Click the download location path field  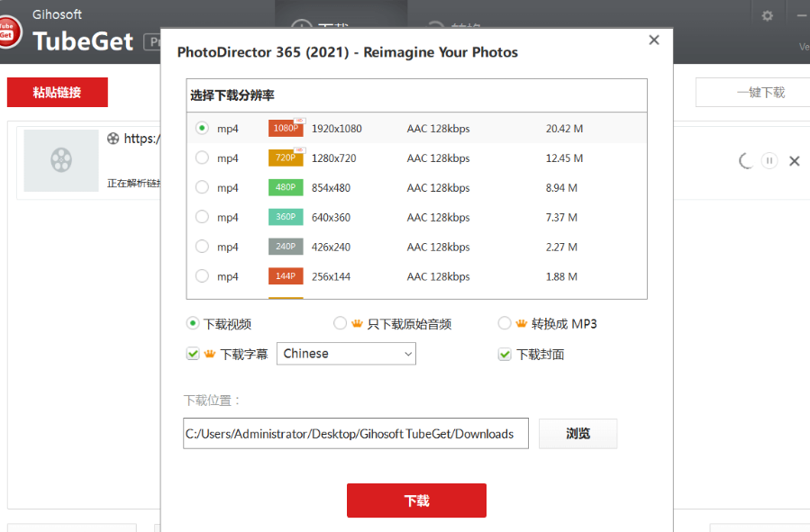pos(355,434)
